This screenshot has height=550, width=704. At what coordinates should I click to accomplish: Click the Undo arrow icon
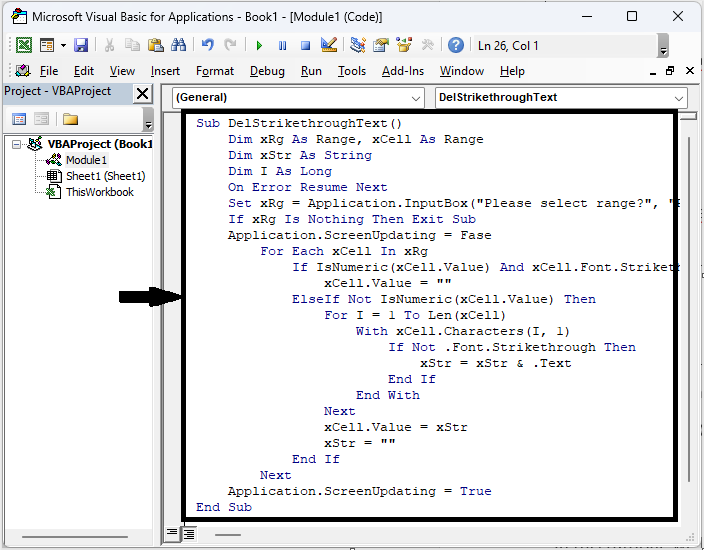point(207,45)
